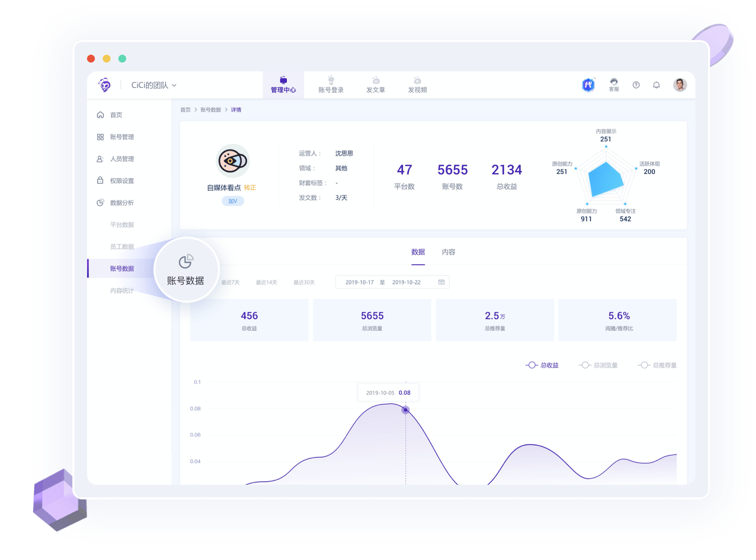Click the 领域专注 542 radar label
Screen dimensions: 756x560
(x=625, y=215)
